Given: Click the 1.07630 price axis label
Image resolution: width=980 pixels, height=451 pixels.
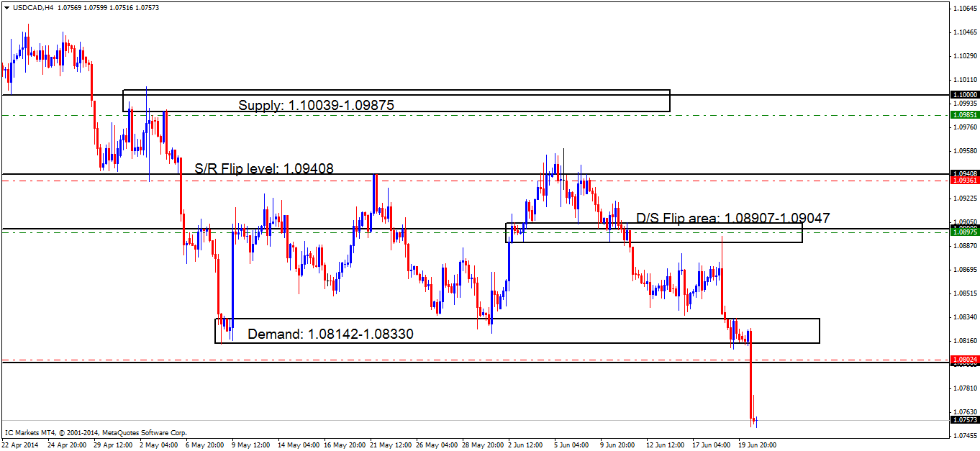Looking at the screenshot, I should tap(965, 411).
